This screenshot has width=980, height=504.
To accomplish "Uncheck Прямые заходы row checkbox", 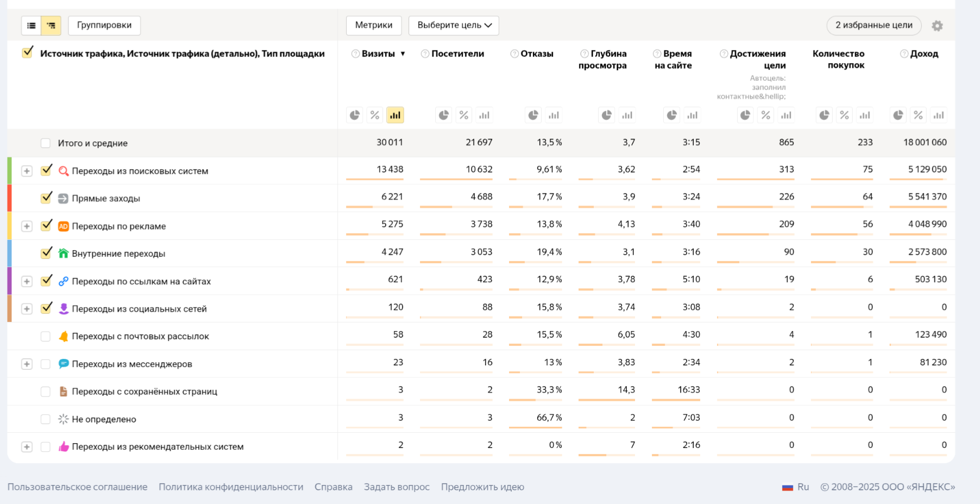I will [x=46, y=198].
